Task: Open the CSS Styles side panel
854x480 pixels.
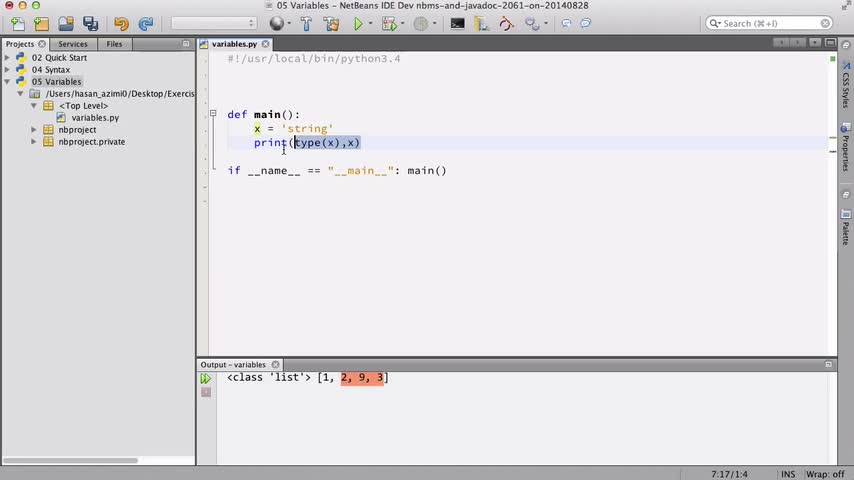Action: pos(845,84)
